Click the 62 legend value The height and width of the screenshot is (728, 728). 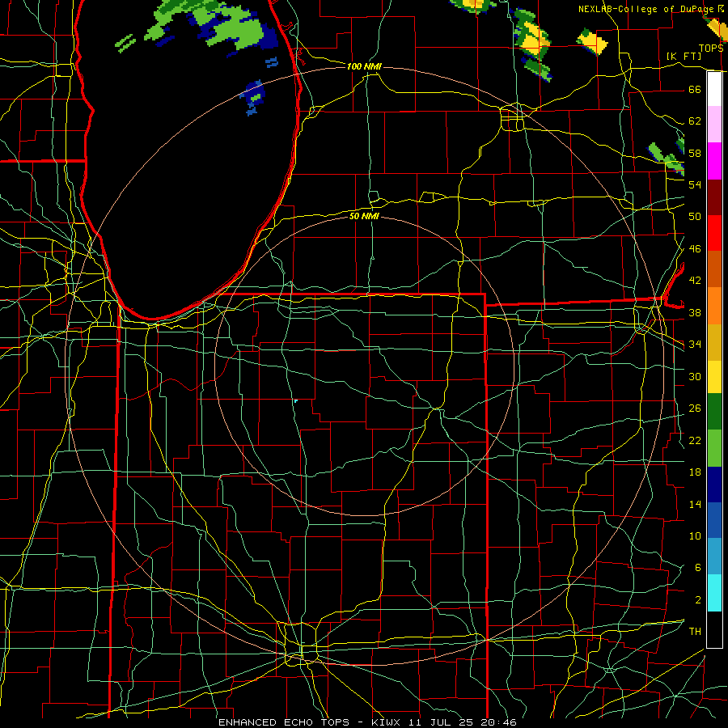695,121
